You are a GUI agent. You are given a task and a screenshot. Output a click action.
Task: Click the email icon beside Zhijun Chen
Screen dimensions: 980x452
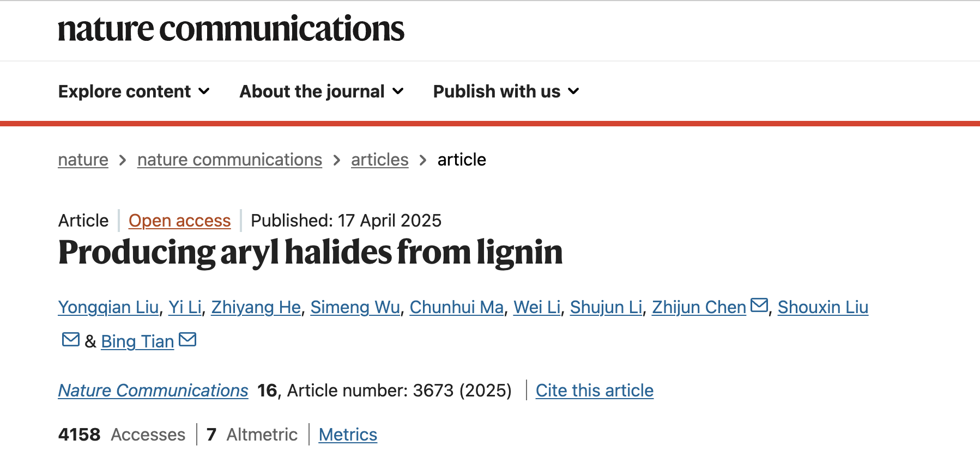coord(759,306)
